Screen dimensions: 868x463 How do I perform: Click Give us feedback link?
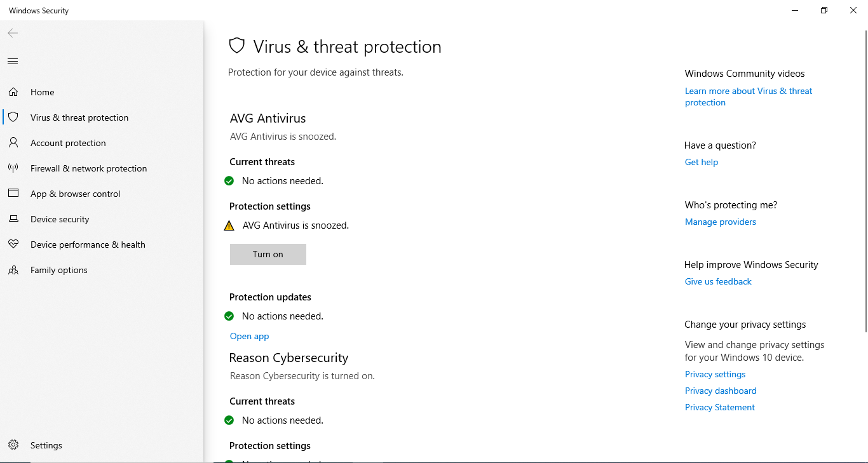tap(718, 281)
